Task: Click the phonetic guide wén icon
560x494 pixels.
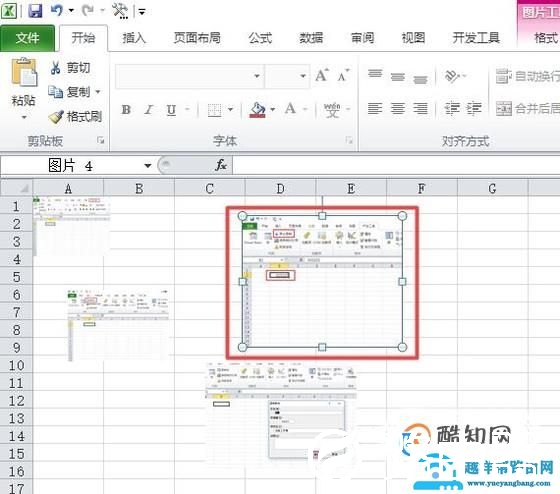Action: pyautogui.click(x=332, y=110)
